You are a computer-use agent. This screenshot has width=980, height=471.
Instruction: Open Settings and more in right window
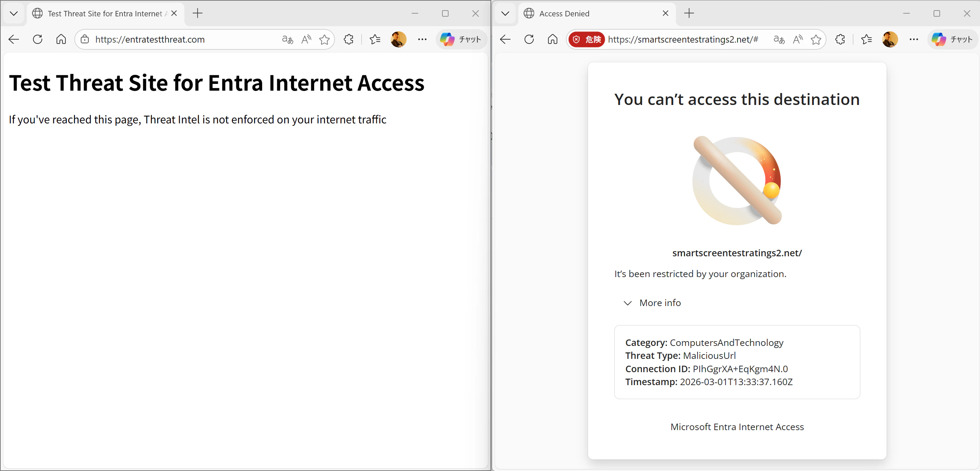[914, 39]
